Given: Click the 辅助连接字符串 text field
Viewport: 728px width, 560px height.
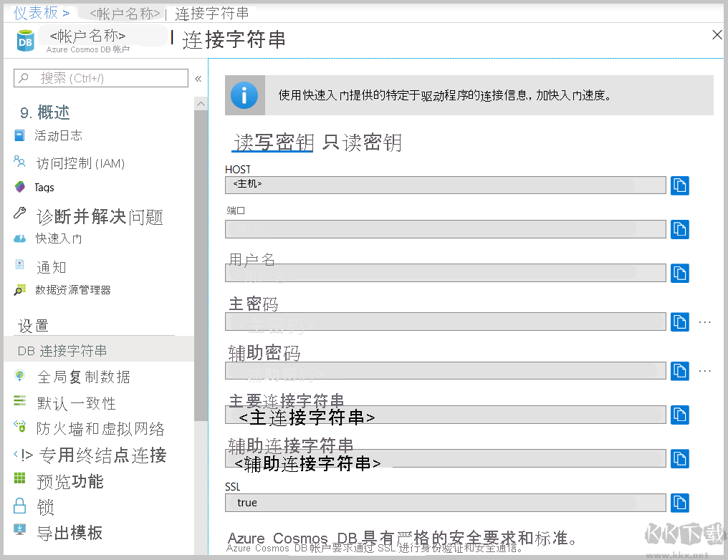Looking at the screenshot, I should (x=445, y=458).
